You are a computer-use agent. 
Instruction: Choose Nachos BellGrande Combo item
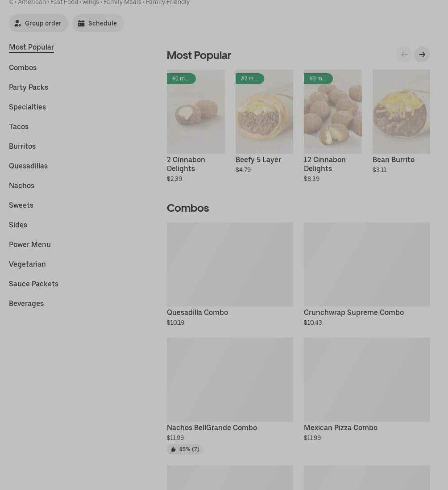coord(230,380)
